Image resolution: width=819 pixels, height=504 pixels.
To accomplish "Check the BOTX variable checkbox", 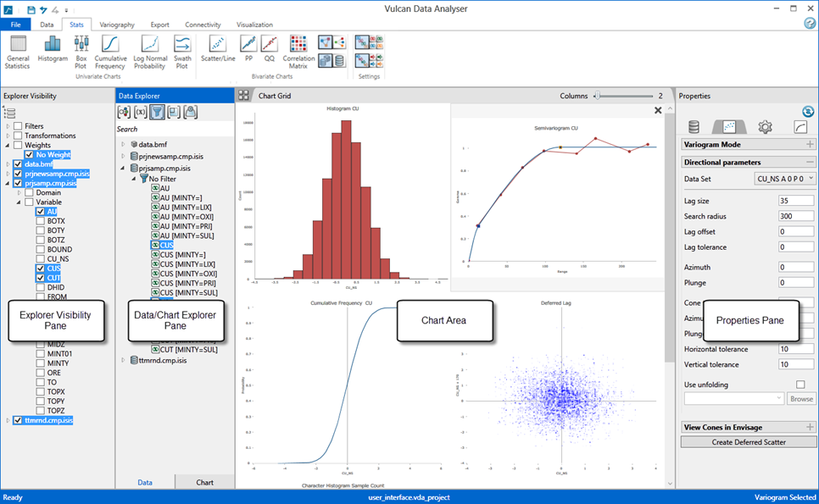I will click(41, 220).
